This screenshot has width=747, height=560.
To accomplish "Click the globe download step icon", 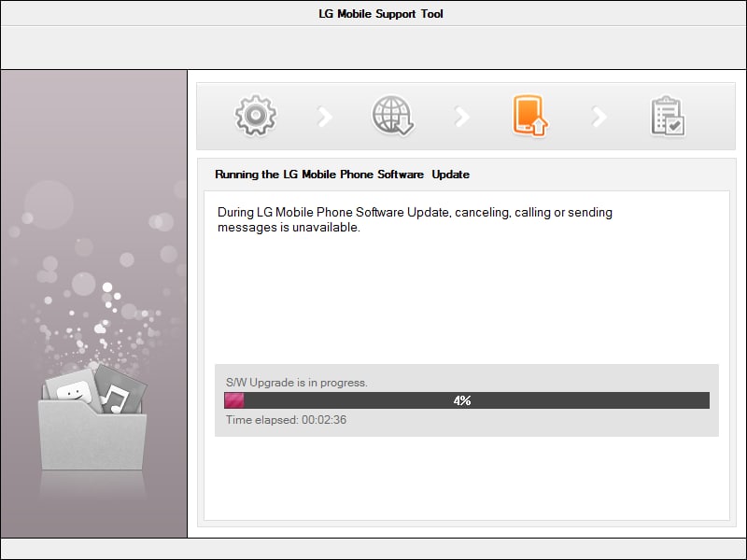I will (x=393, y=116).
